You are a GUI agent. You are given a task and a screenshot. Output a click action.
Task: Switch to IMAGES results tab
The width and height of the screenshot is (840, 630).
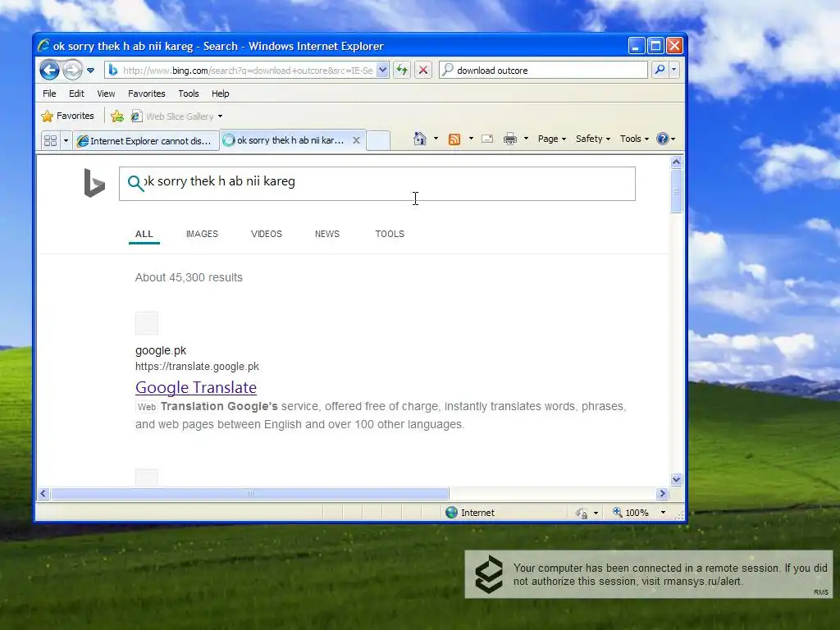point(202,234)
